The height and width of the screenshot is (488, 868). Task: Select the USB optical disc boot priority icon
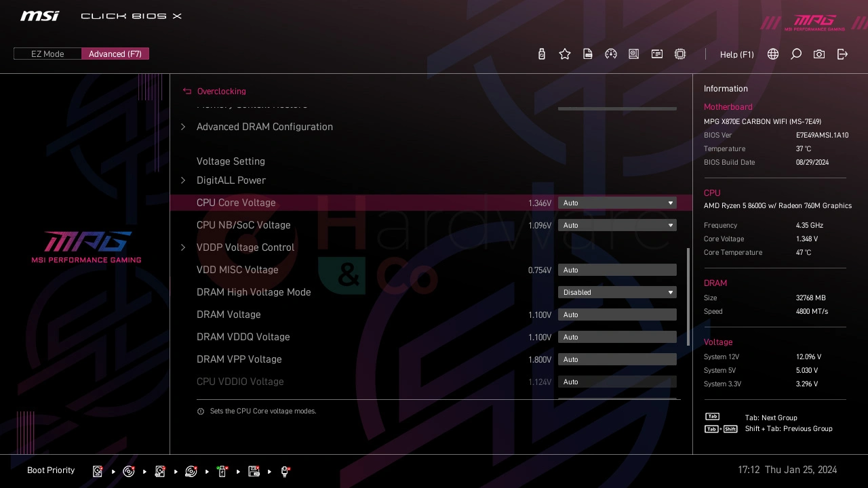(191, 471)
